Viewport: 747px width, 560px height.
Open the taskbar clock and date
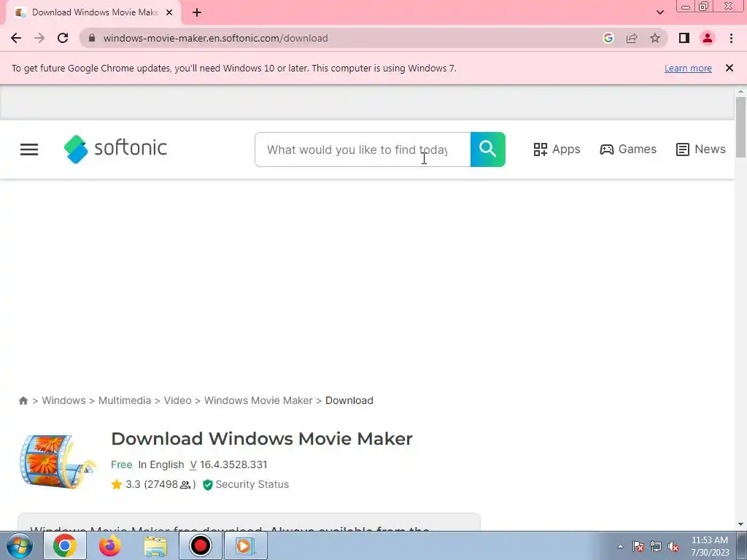710,546
